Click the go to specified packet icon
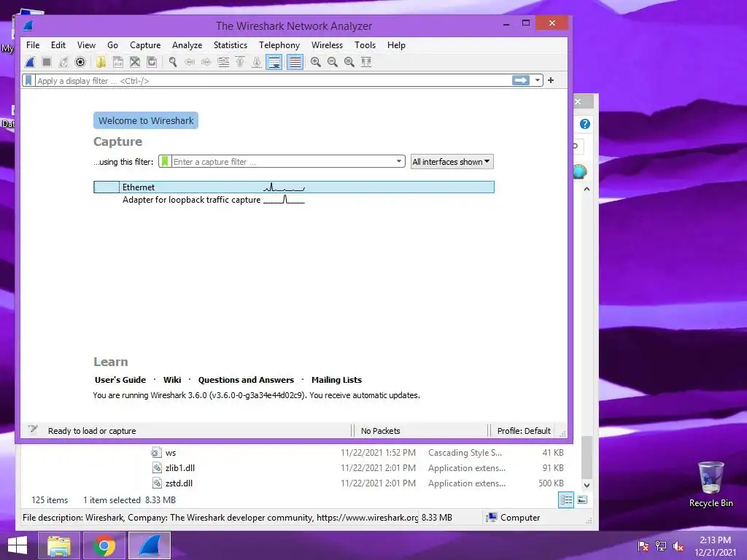 (x=223, y=62)
